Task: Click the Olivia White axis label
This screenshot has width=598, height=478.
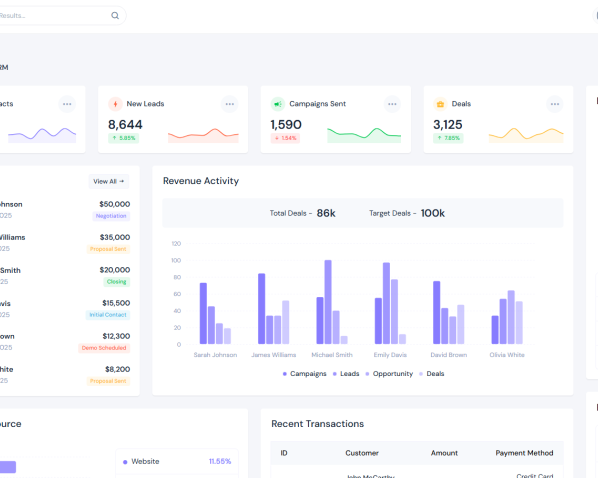Action: click(507, 355)
